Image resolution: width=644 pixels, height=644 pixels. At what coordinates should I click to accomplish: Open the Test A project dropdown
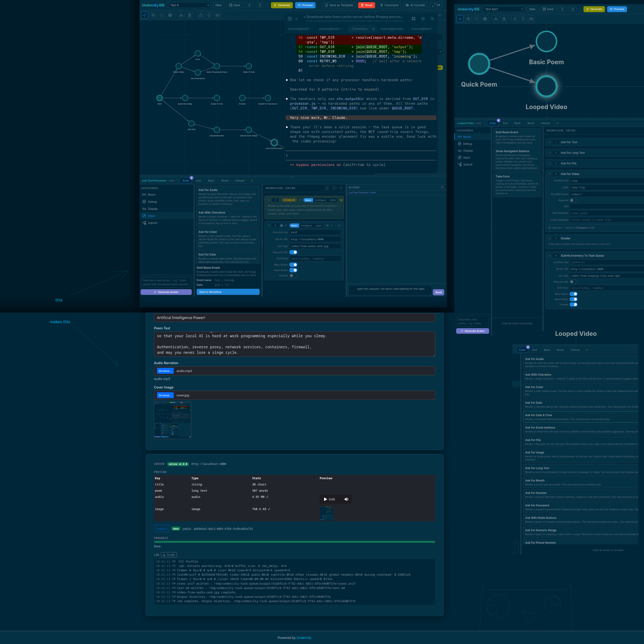coord(189,5)
